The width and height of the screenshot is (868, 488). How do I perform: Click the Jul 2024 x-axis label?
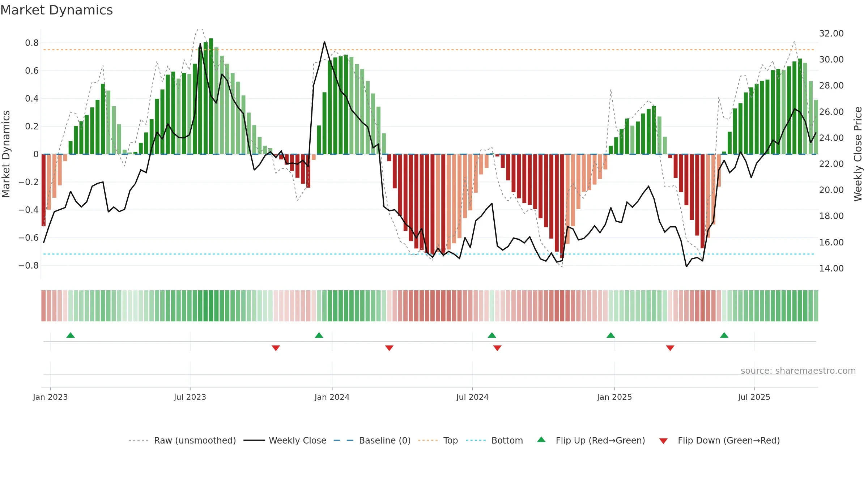[472, 397]
